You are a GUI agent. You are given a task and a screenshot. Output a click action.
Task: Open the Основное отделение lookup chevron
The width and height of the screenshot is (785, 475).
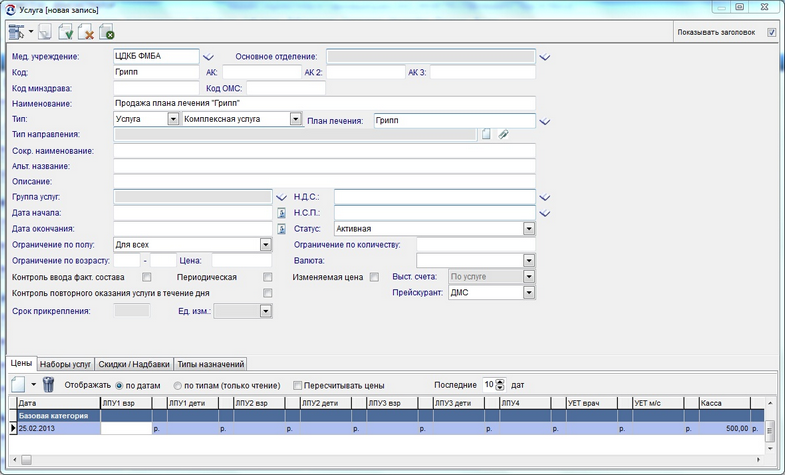click(x=545, y=57)
